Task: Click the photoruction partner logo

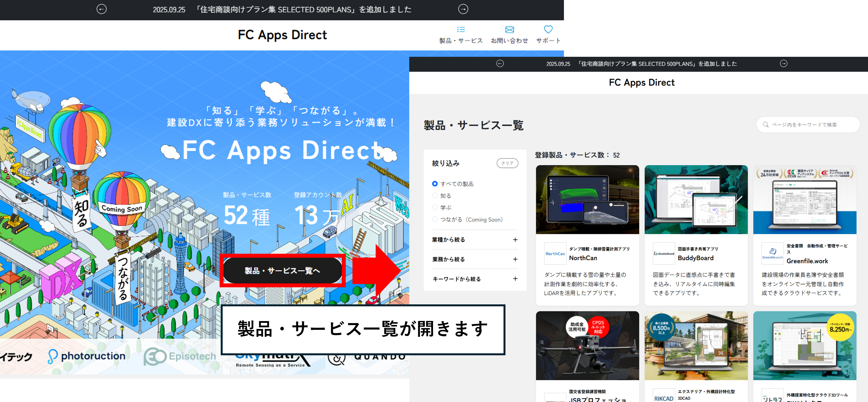Action: pos(87,356)
